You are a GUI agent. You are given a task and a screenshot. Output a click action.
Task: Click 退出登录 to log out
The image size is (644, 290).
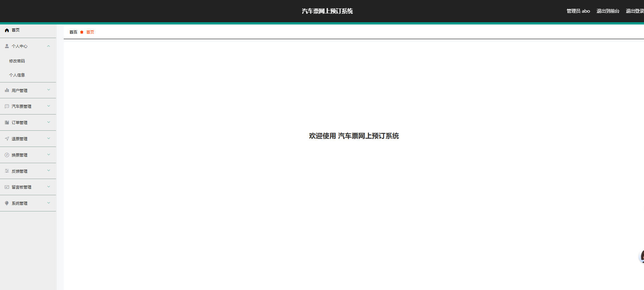pos(634,11)
